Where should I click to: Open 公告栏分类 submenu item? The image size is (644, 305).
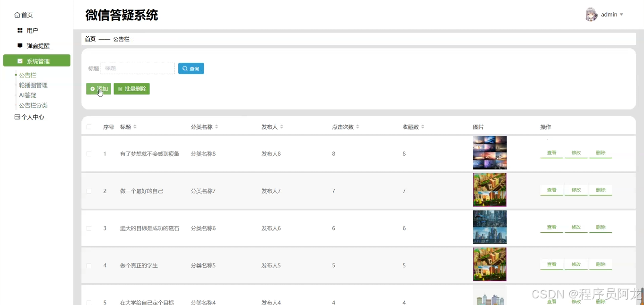click(33, 105)
